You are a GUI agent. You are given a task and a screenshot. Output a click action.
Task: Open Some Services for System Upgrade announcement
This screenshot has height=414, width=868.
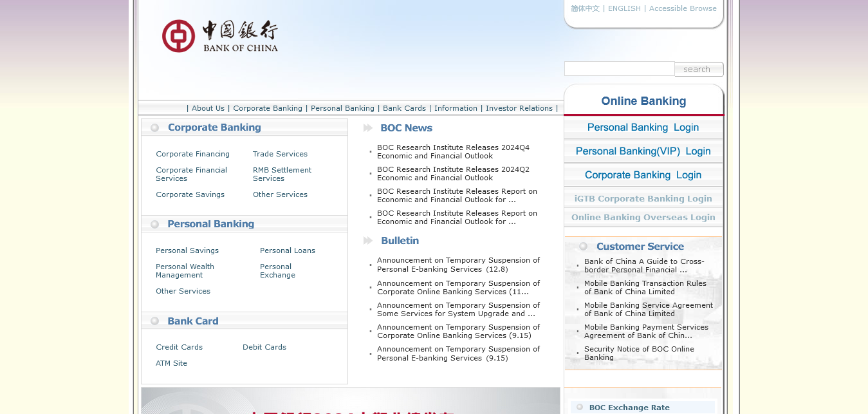(458, 310)
